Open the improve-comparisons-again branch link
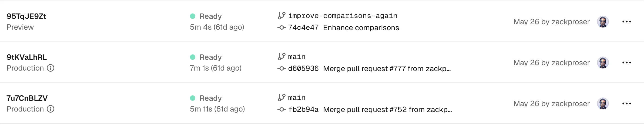Image resolution: width=644 pixels, height=125 pixels. coord(343,16)
